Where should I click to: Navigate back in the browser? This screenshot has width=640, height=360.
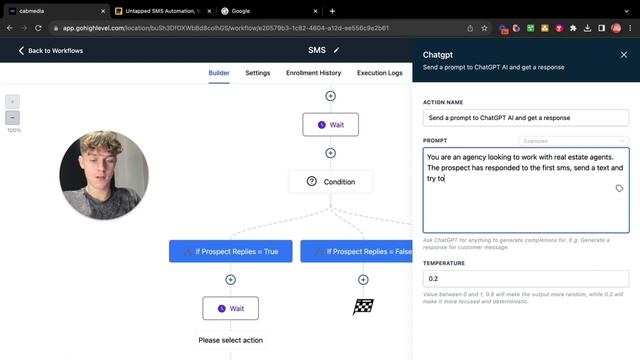(x=10, y=28)
